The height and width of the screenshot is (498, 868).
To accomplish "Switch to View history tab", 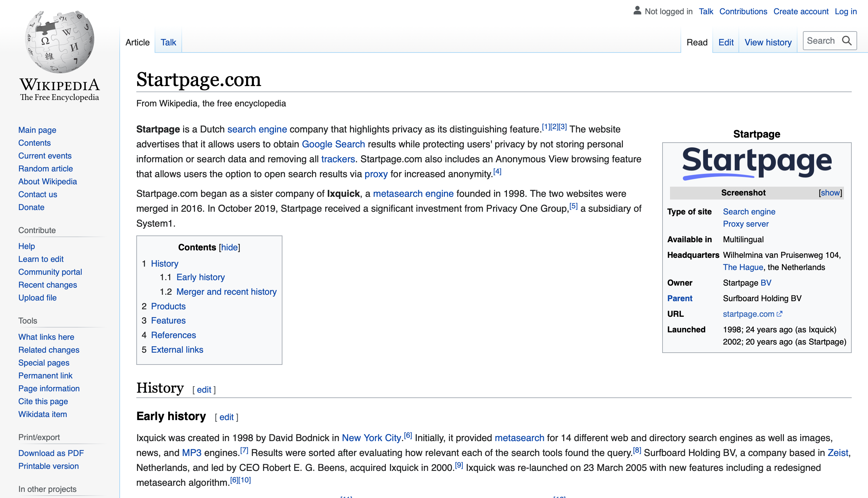I will pos(768,42).
